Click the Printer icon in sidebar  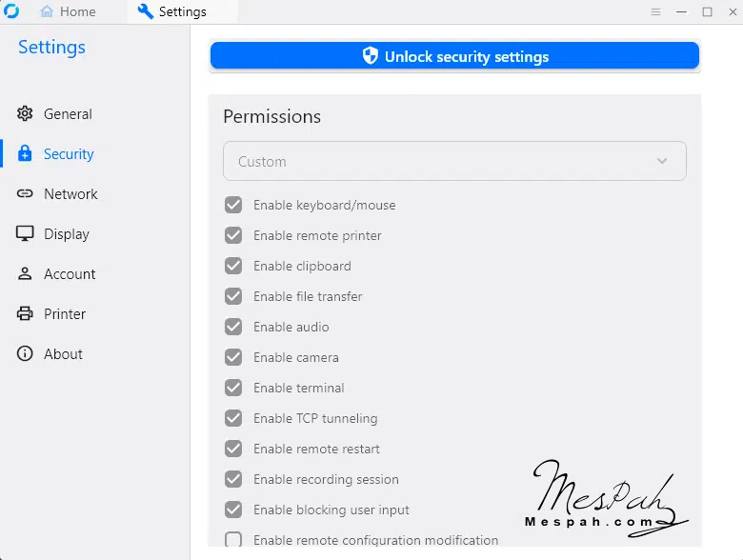[x=25, y=314]
